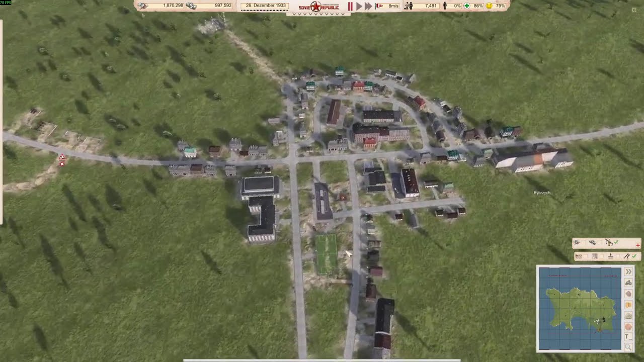
Task: Set game speed to normal play
Action: [x=359, y=6]
